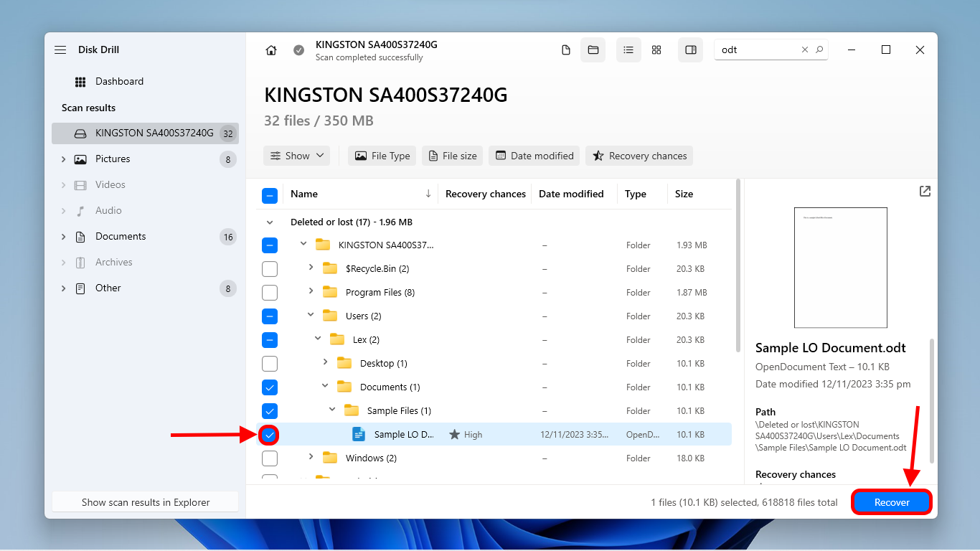The height and width of the screenshot is (551, 980).
Task: Click the star icon next to High
Action: pos(454,435)
